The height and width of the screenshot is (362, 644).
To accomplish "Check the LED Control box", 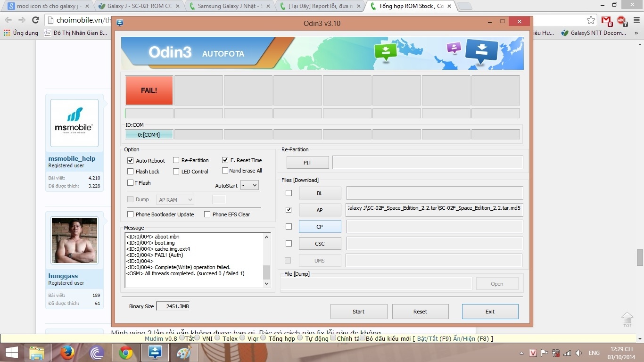I will (x=176, y=171).
